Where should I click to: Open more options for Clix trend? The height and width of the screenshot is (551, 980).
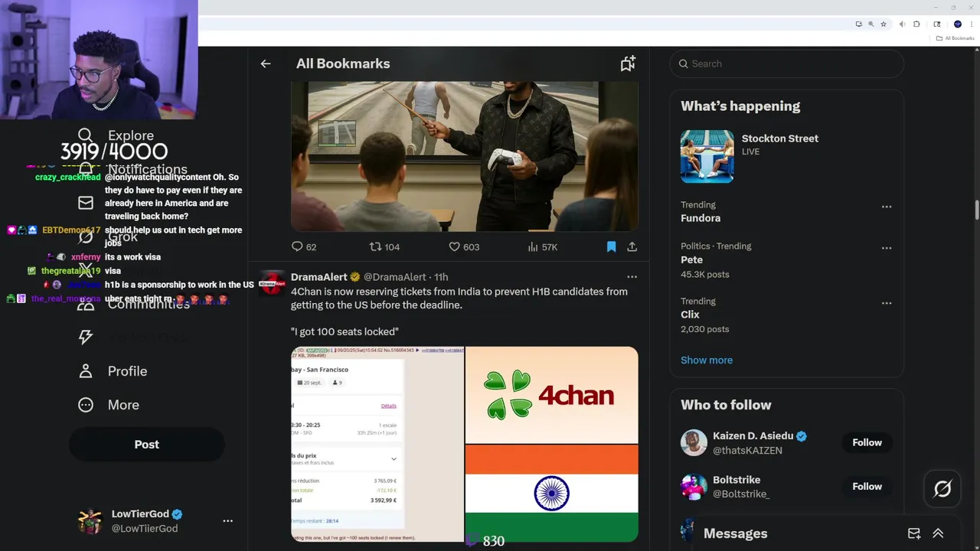[x=887, y=303]
